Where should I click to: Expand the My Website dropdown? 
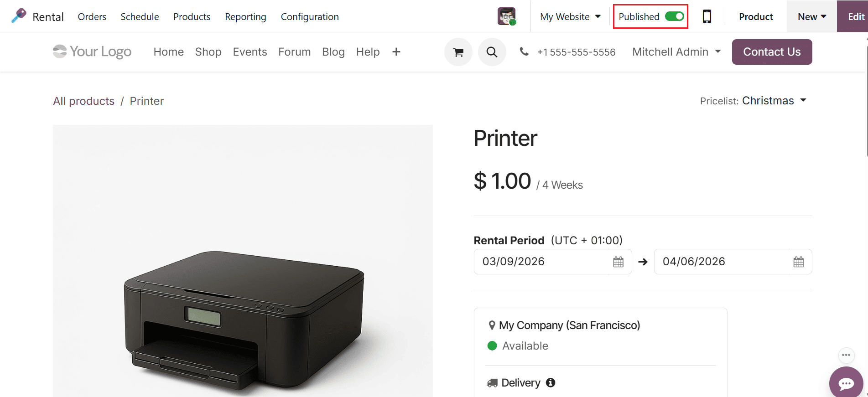tap(570, 17)
